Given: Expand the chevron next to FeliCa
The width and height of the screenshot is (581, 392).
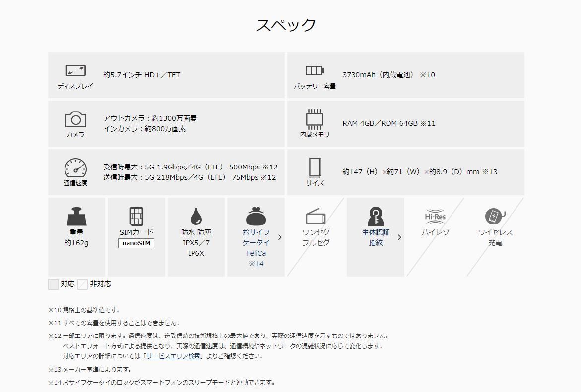Looking at the screenshot, I should (x=280, y=237).
